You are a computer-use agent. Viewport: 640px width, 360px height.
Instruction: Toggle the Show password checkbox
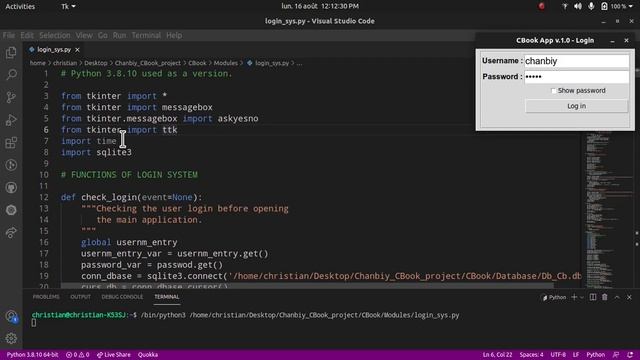click(553, 91)
